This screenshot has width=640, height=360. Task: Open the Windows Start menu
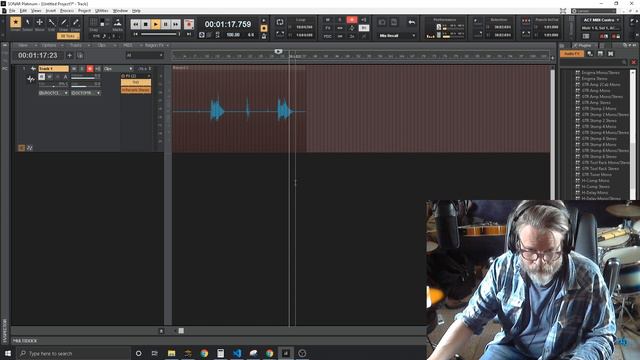tap(8, 353)
